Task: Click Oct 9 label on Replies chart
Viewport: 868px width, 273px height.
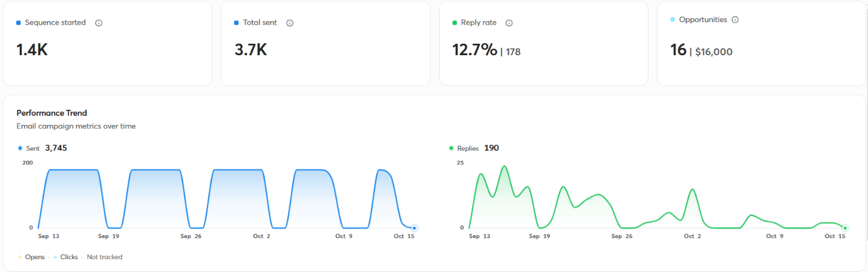Action: click(x=776, y=236)
